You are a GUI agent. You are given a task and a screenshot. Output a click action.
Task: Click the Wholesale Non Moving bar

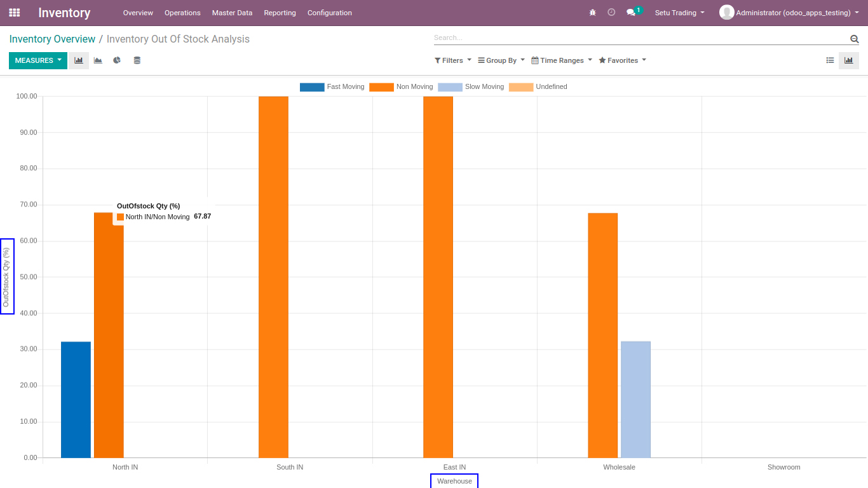[602, 335]
